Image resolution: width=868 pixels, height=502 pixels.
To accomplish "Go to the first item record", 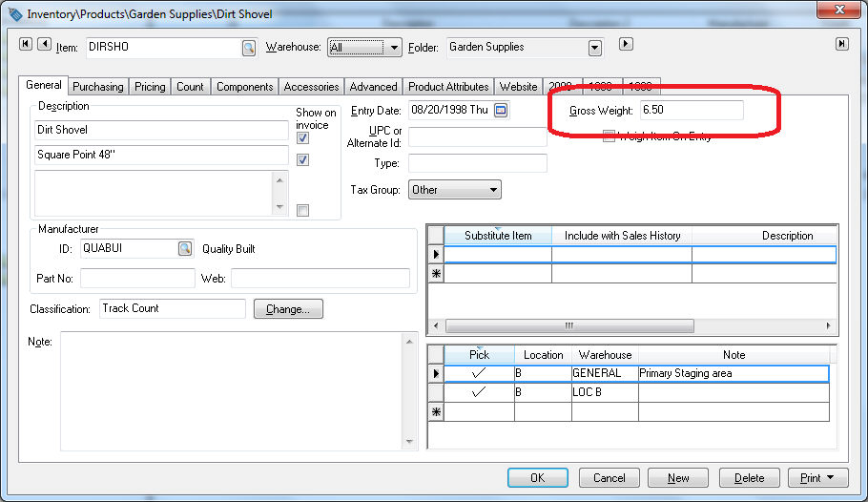I will (26, 44).
